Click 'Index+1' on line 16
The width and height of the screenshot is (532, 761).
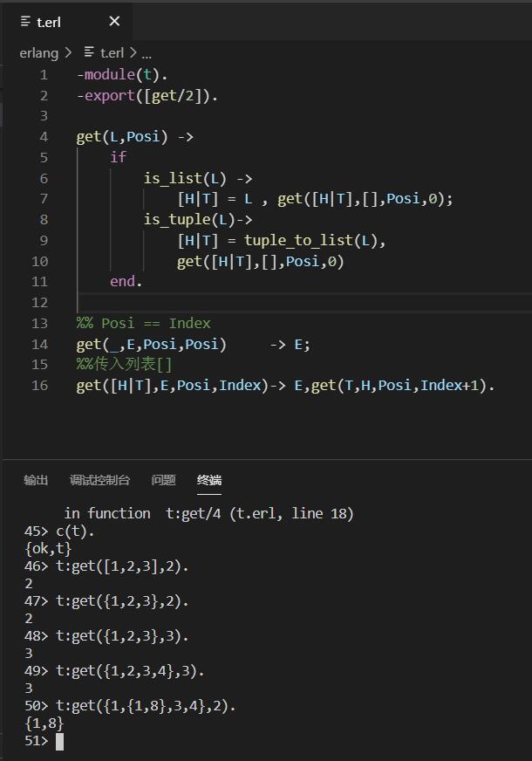pyautogui.click(x=449, y=386)
